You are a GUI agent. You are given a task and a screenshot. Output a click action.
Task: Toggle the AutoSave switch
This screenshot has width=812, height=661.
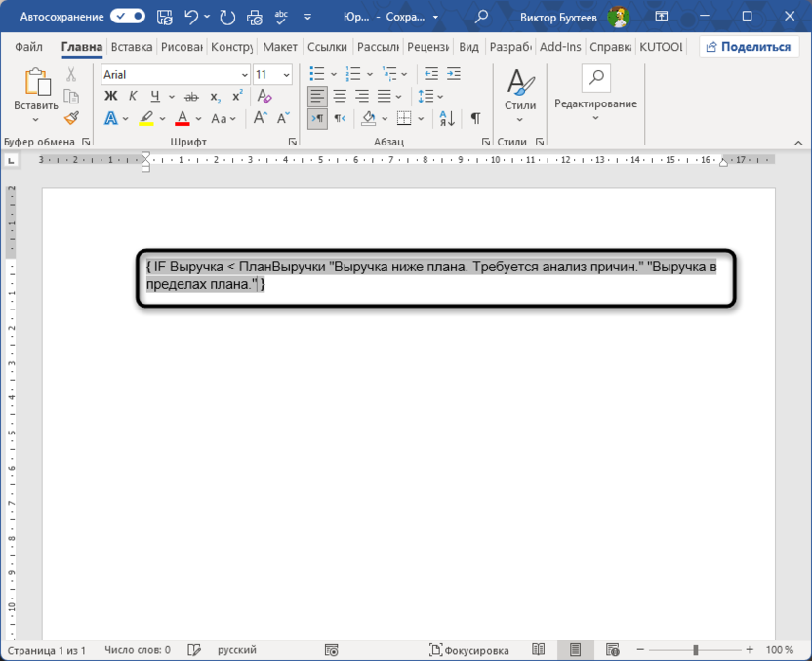(127, 17)
